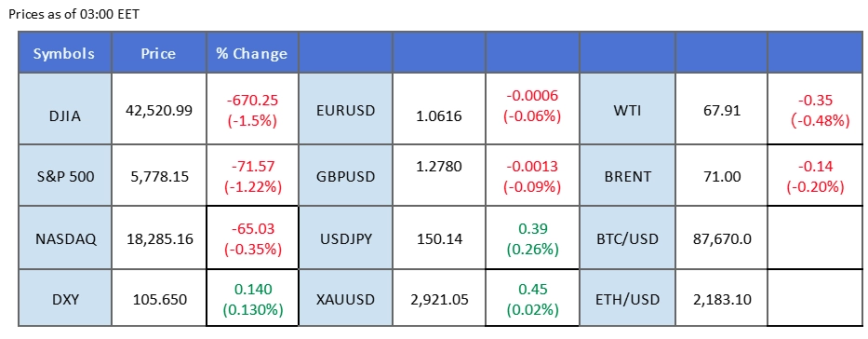
Task: Select the BTC/USD symbol cell
Action: pyautogui.click(x=627, y=238)
